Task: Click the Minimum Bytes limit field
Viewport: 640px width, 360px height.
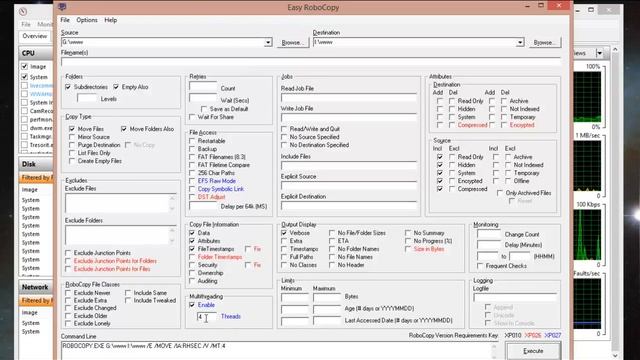Action: coord(295,297)
